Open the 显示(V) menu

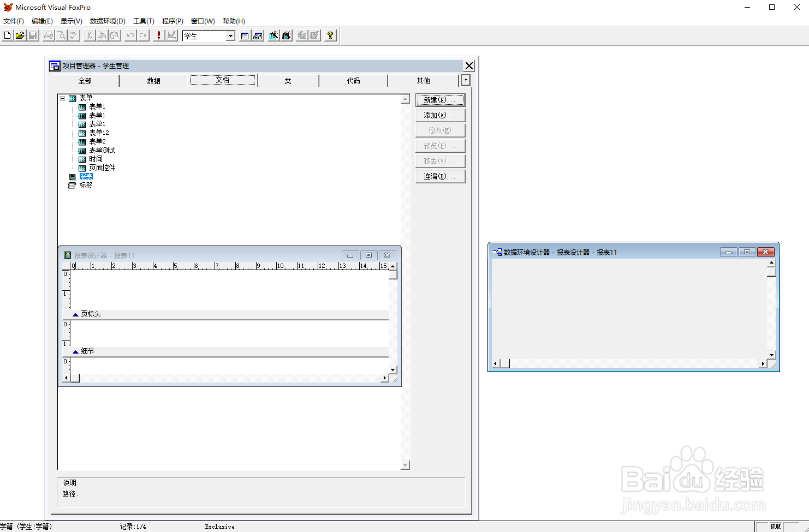pos(71,21)
